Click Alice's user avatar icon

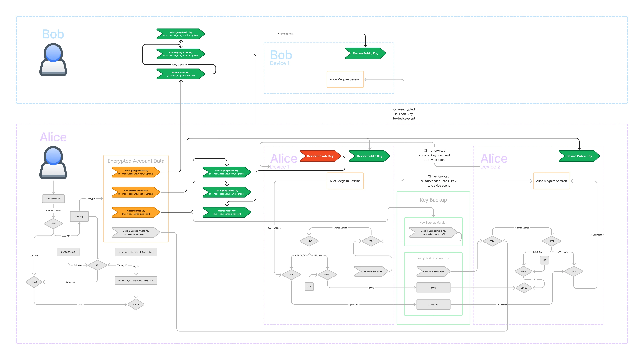(53, 163)
